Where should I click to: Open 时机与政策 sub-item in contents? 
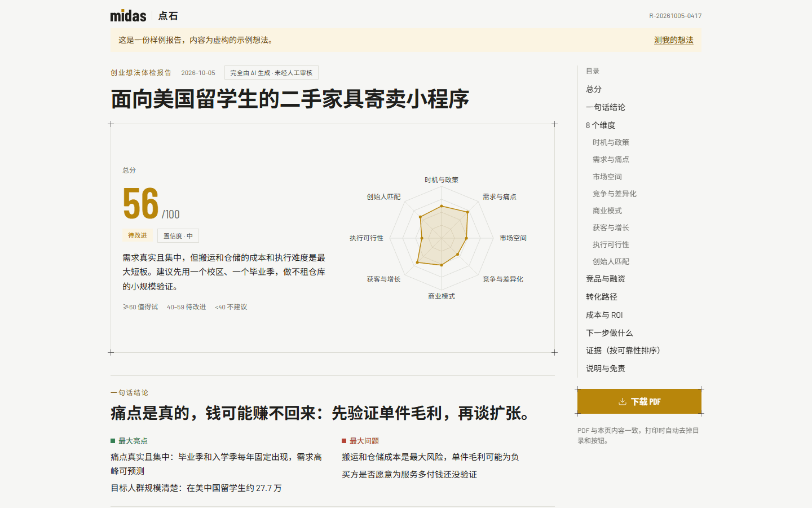click(x=611, y=142)
